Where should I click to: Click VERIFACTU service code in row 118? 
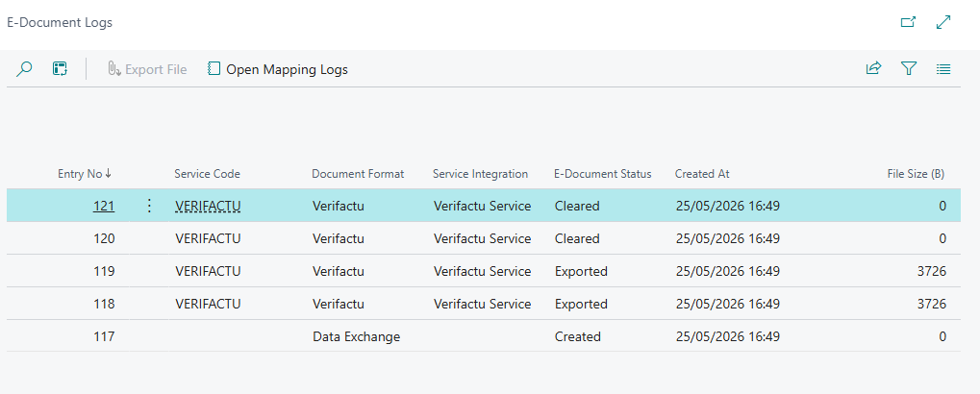pyautogui.click(x=208, y=304)
